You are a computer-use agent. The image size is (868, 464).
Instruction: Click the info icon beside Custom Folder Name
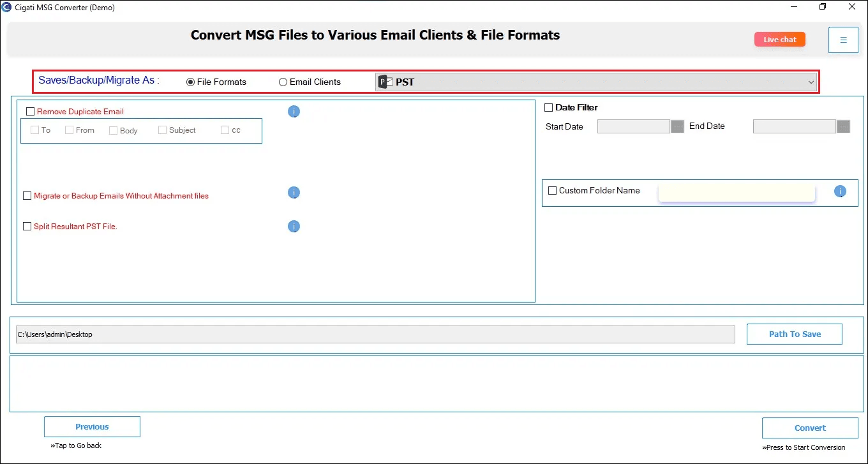pyautogui.click(x=840, y=192)
